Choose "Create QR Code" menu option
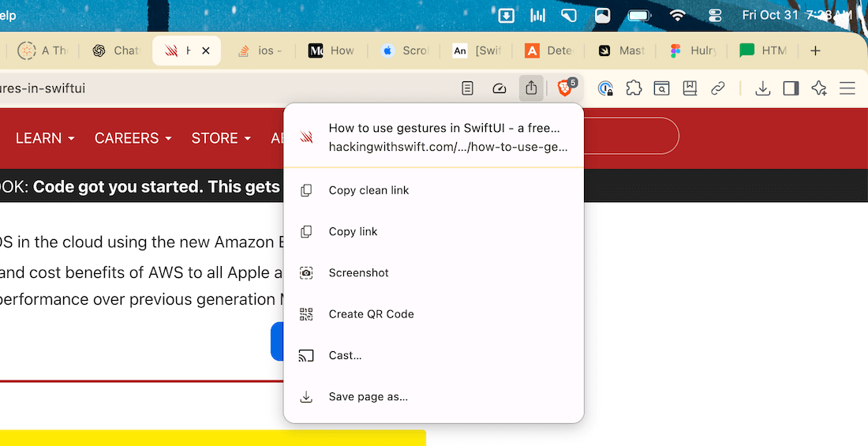This screenshot has width=868, height=446. [x=371, y=314]
